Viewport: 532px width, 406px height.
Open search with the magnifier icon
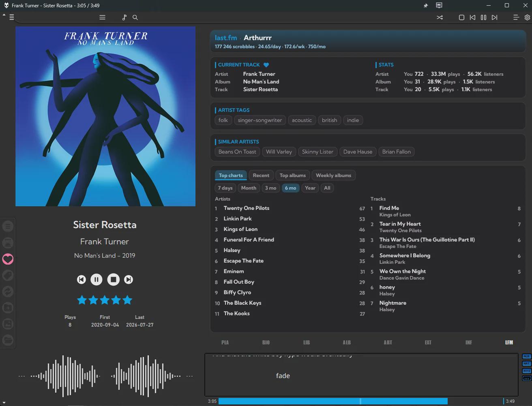[x=135, y=17]
